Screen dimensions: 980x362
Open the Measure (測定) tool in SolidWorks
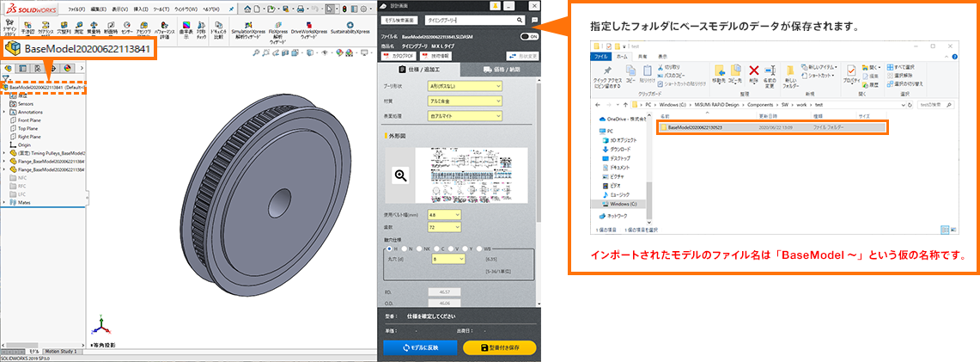point(78,28)
